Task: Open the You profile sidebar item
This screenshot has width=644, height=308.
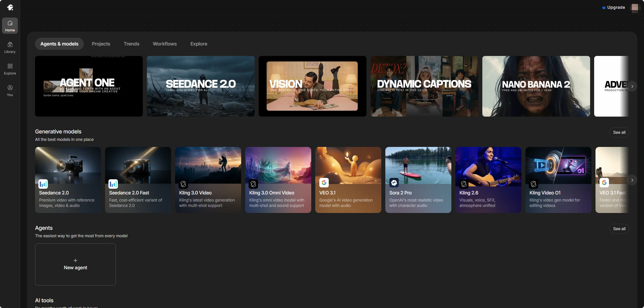Action: pos(10,90)
